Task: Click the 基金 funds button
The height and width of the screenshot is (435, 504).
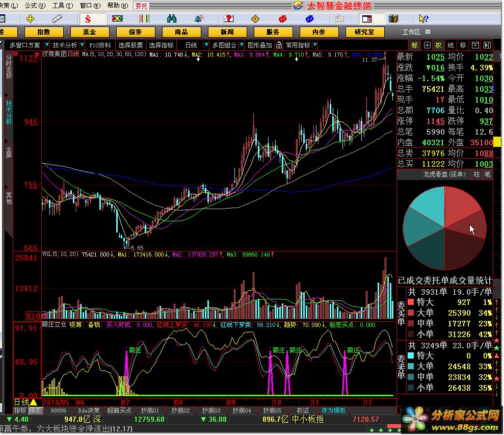Action: coord(90,32)
